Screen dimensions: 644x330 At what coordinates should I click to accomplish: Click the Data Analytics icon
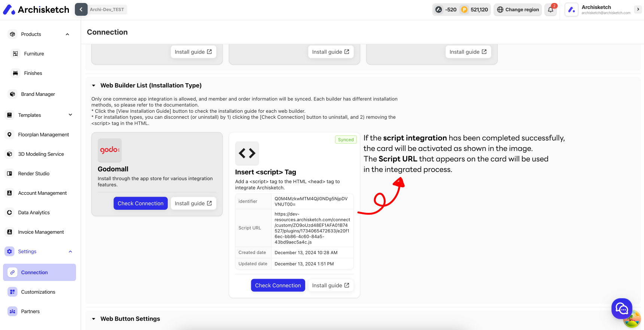10,212
